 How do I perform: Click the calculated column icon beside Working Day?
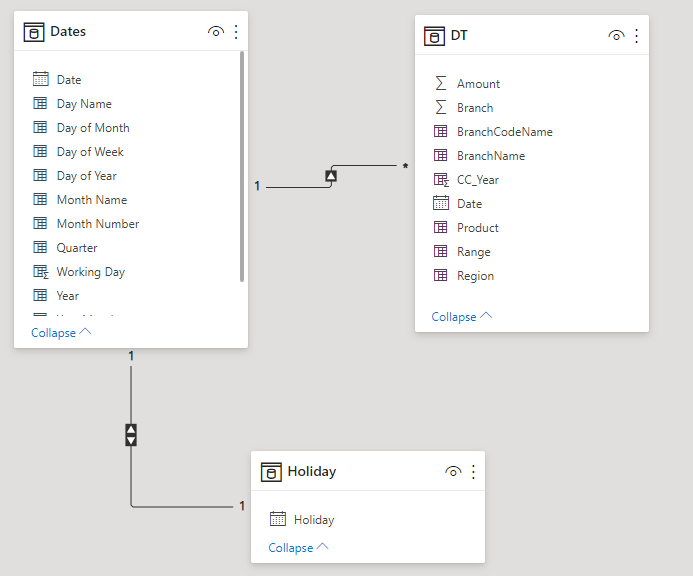click(41, 271)
